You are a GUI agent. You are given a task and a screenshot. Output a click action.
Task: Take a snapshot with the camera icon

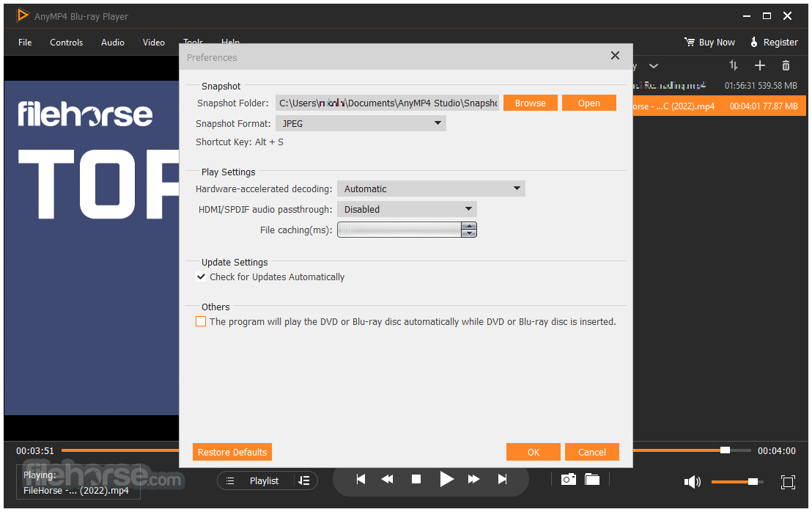pos(569,479)
